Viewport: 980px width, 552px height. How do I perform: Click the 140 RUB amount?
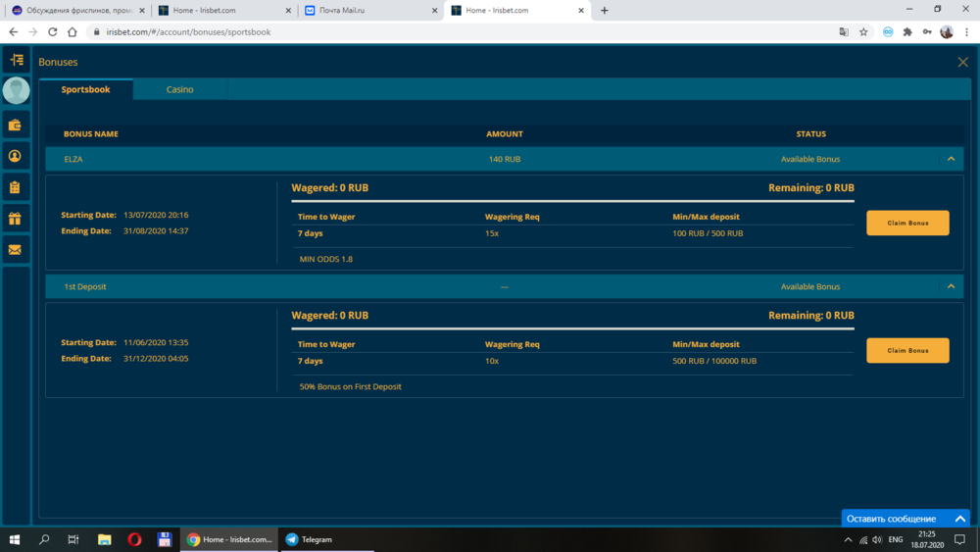pyautogui.click(x=505, y=159)
